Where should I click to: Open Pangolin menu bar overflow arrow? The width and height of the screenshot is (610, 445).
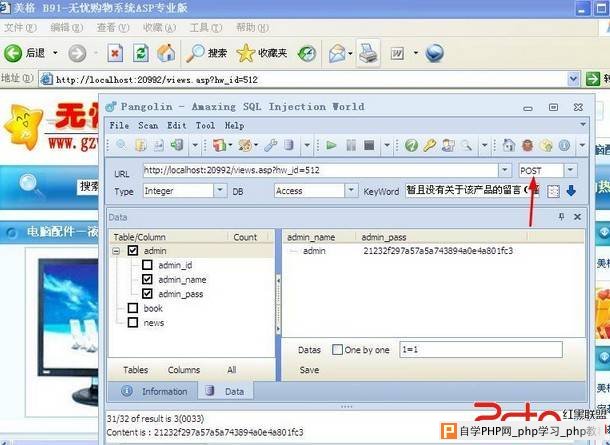tap(583, 124)
